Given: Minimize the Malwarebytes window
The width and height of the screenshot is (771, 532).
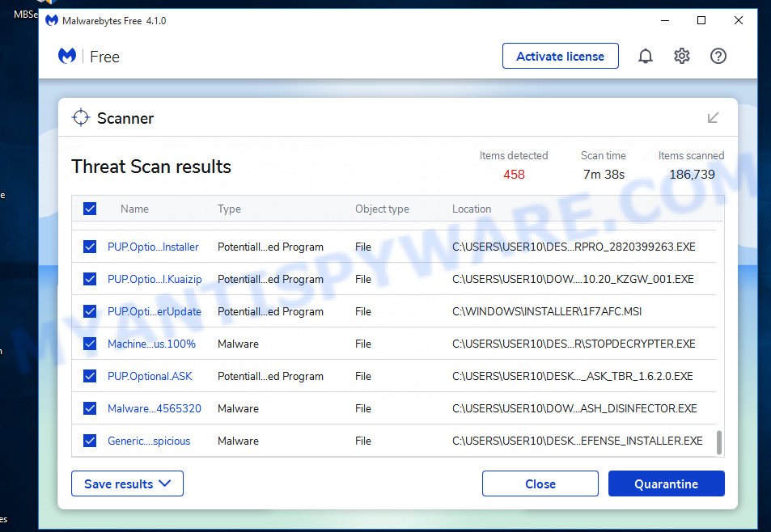Looking at the screenshot, I should point(665,21).
